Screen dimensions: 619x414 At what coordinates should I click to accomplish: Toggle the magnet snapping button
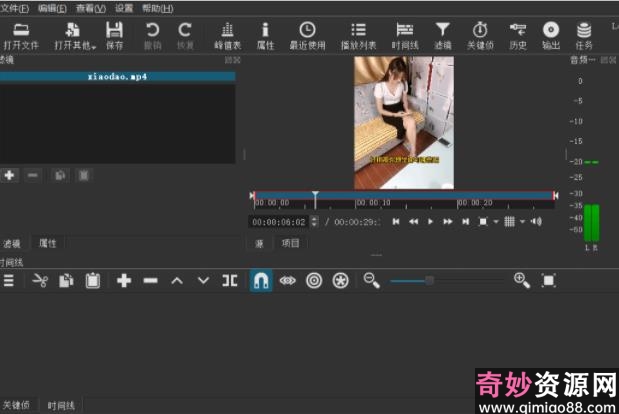[260, 281]
